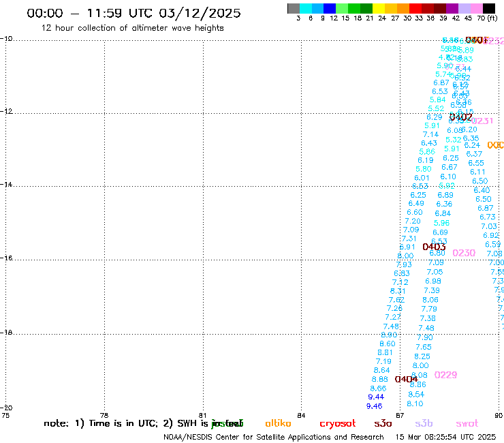Click the wave height value 7.14
The height and width of the screenshot is (443, 504).
(430, 134)
